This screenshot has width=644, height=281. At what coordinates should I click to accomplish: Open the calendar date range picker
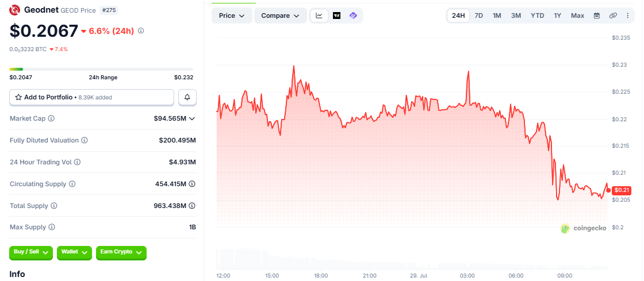[x=597, y=16]
